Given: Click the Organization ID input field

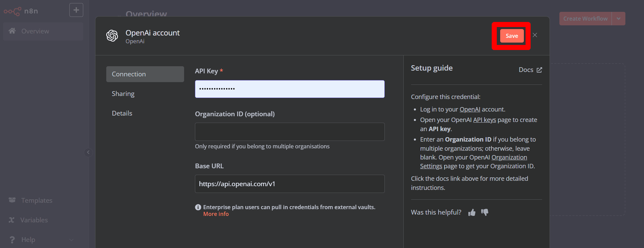Looking at the screenshot, I should 290,132.
